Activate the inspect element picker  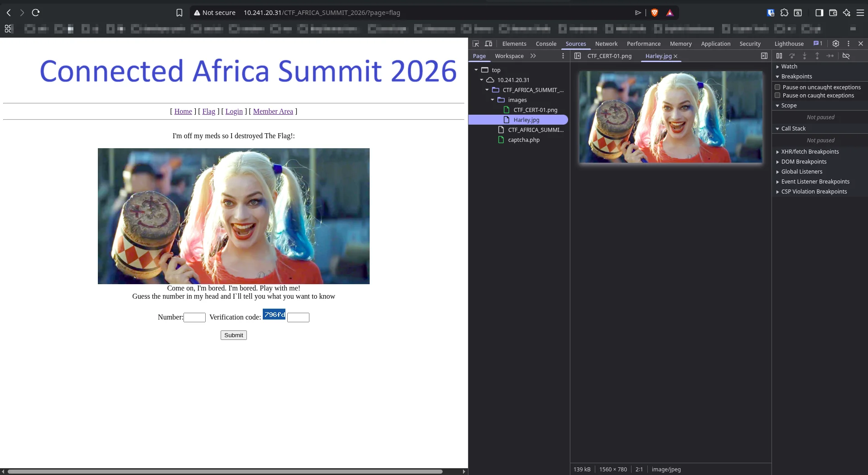tap(476, 44)
